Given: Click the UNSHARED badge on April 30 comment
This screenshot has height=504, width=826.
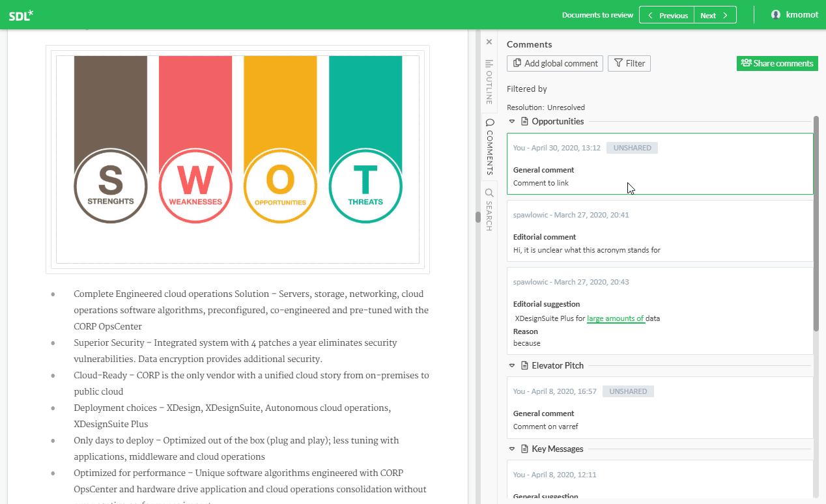Looking at the screenshot, I should click(632, 148).
